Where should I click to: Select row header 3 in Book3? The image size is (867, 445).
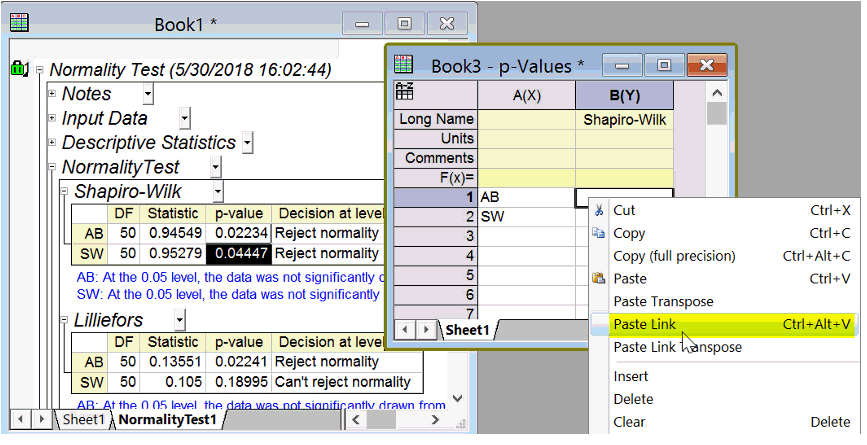435,236
